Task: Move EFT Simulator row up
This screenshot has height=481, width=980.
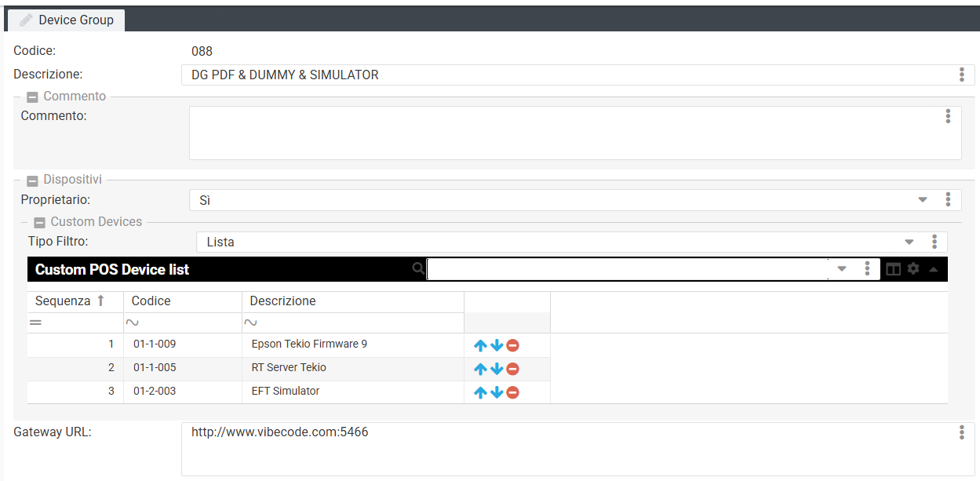Action: point(480,392)
